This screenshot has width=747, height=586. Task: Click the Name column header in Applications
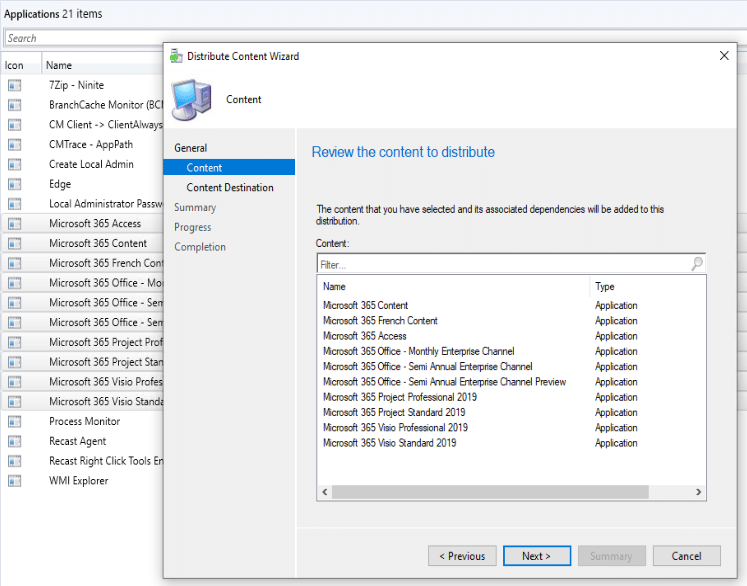tap(58, 65)
